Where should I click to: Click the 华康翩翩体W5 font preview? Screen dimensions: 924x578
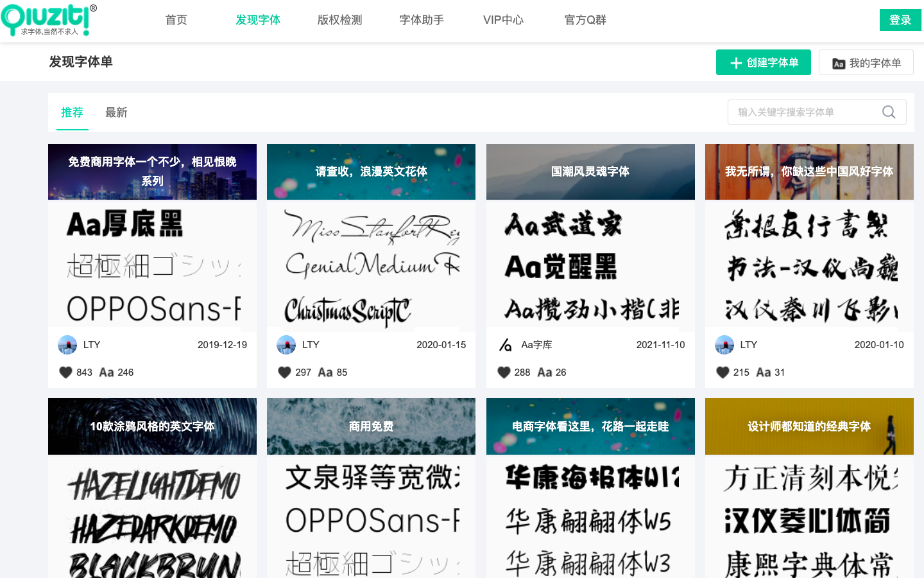[x=588, y=521]
